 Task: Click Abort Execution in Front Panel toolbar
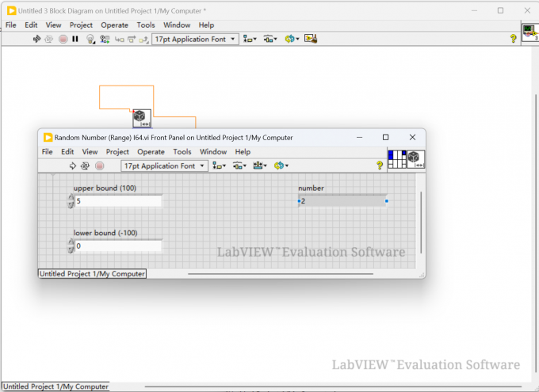click(100, 166)
